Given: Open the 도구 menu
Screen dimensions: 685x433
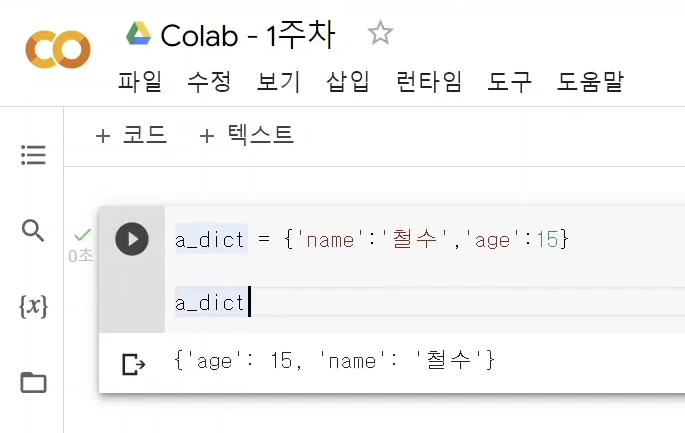Looking at the screenshot, I should point(510,82).
